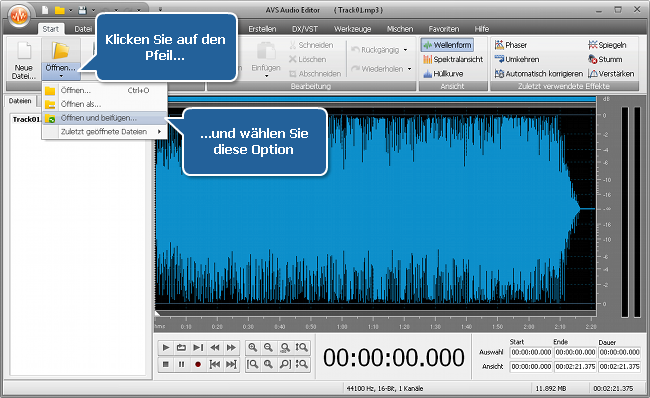Click the Neue Datei new file icon
This screenshot has height=398, width=650.
point(24,51)
